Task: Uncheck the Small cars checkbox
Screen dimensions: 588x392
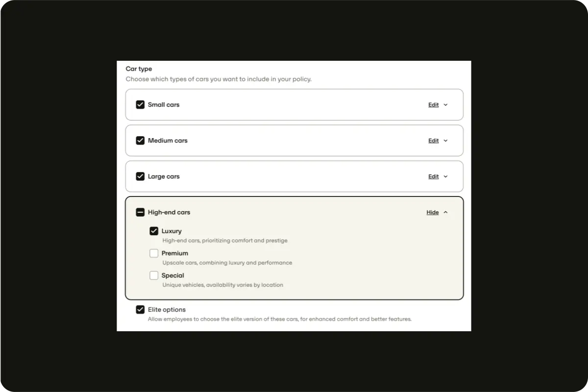Action: (x=140, y=104)
